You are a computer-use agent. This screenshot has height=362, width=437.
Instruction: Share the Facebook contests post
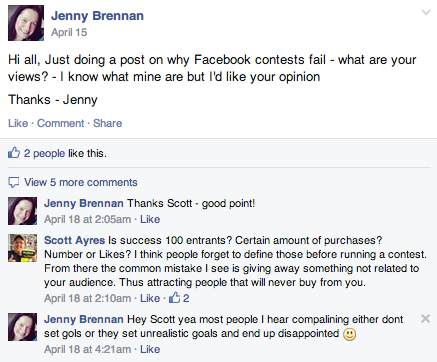pos(107,123)
